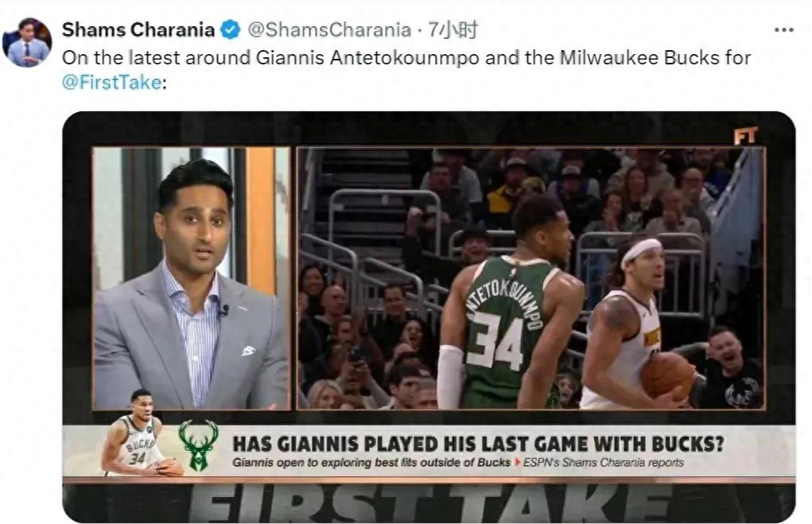Click the tweet text about Giannis Antetokounmpo
This screenshot has height=524, width=812.
[406, 69]
